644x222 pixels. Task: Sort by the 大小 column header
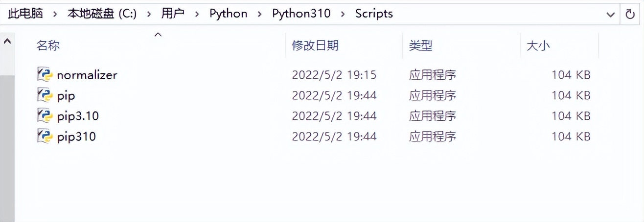(x=538, y=46)
